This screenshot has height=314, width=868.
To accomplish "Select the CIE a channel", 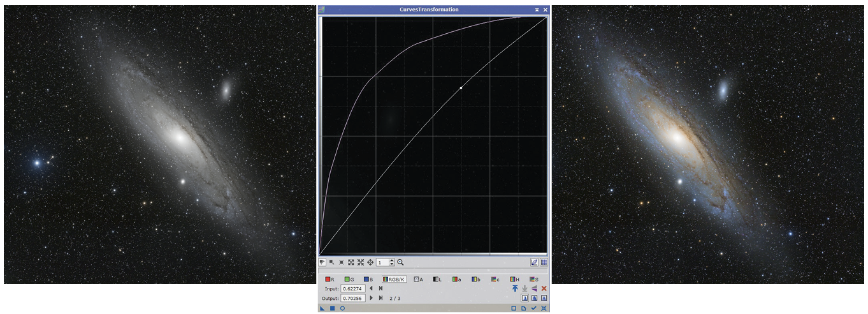I will pos(456,280).
